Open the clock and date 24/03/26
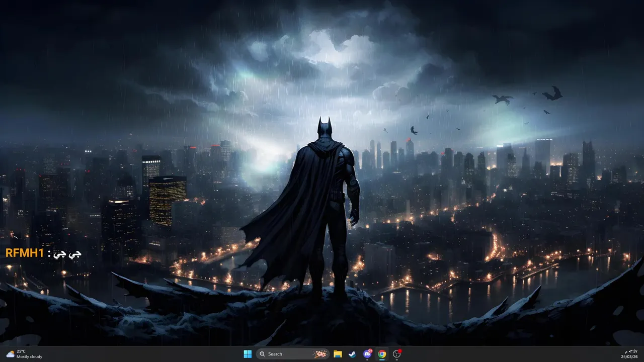 [x=629, y=354]
